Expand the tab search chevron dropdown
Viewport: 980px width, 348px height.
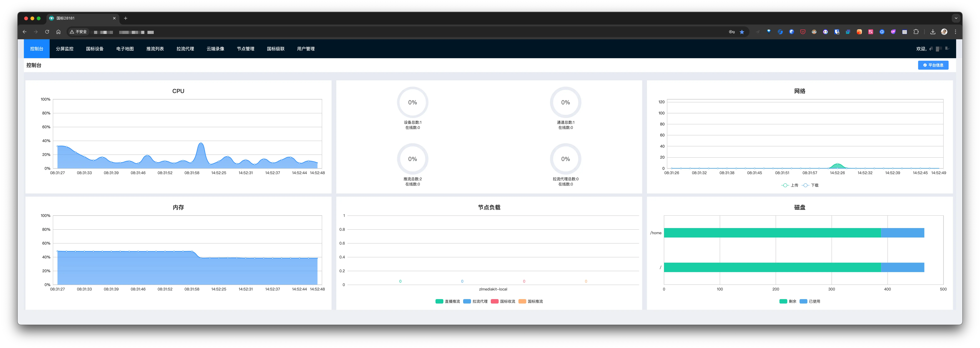(x=956, y=18)
